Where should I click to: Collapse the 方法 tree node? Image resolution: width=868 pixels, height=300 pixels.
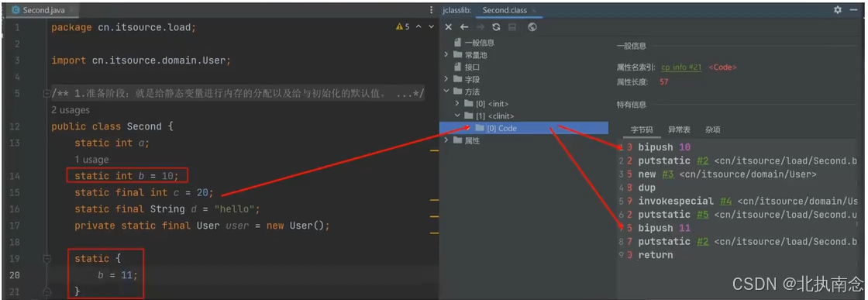446,91
